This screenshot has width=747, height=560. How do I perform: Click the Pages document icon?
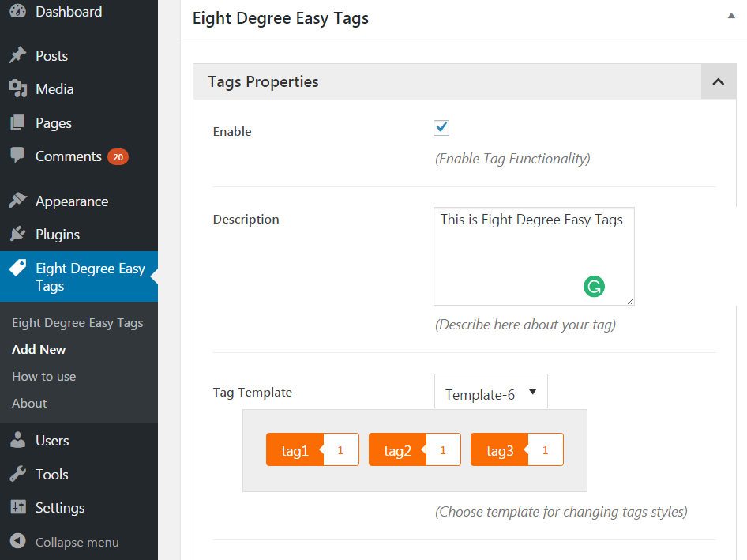tap(17, 122)
